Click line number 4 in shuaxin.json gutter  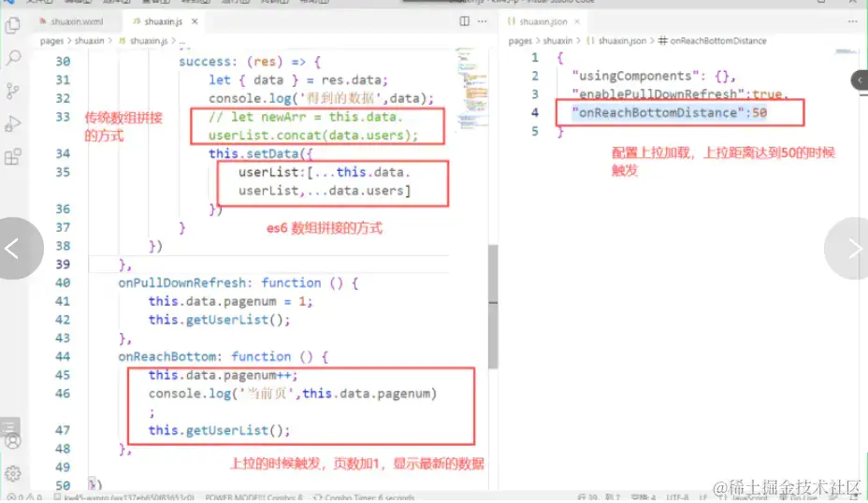point(535,113)
